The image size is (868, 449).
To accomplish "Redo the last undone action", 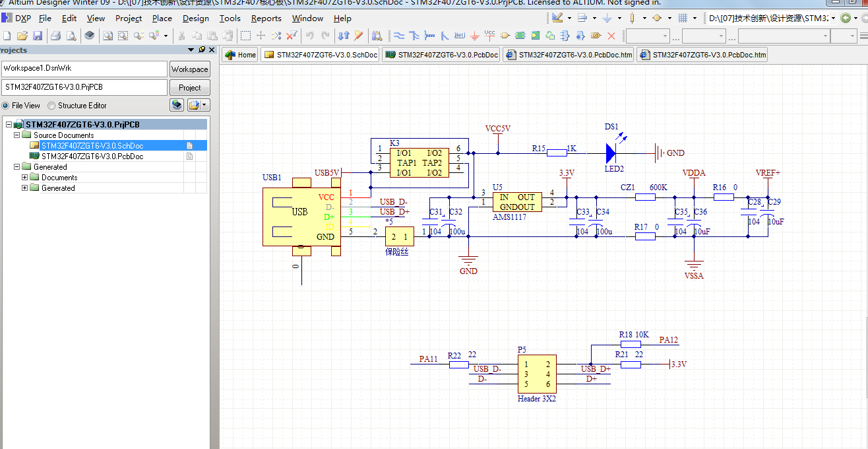I will (x=325, y=35).
